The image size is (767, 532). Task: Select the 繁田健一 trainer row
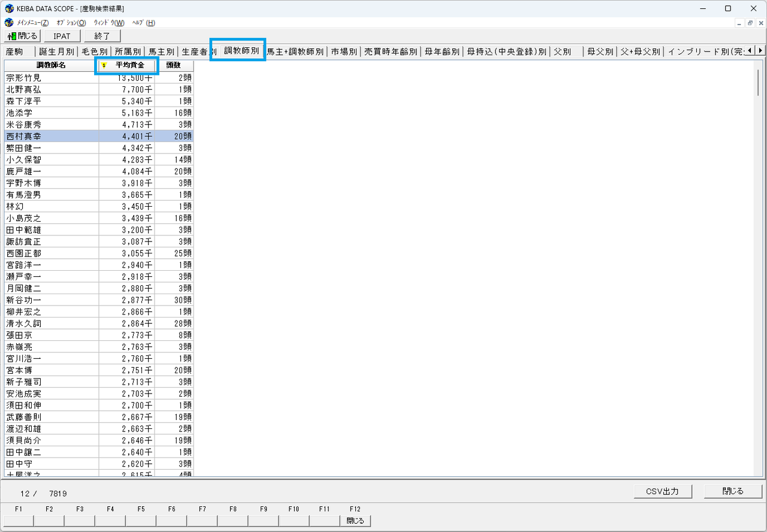coord(99,148)
